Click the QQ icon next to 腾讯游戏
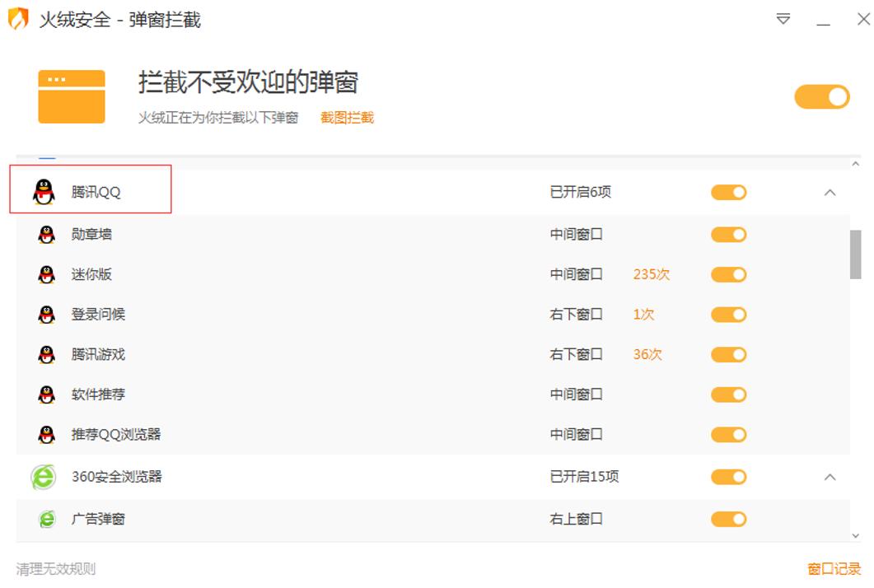 tap(44, 354)
